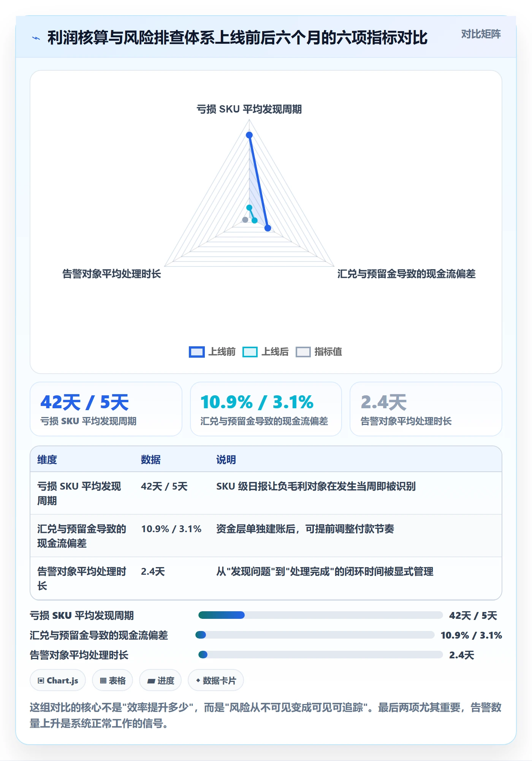Click the 2.4天 stat card value
This screenshot has width=532, height=761.
(384, 402)
